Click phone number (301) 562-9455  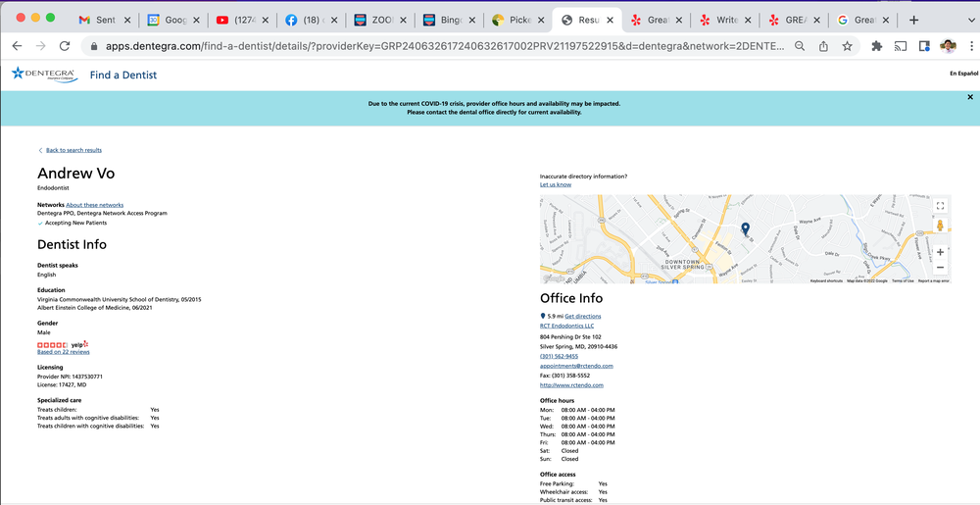(x=559, y=356)
